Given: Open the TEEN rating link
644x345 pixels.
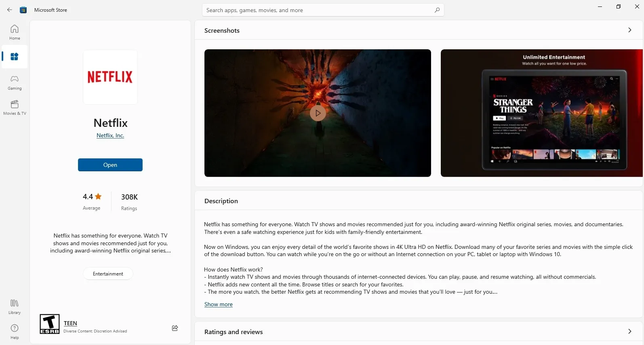Looking at the screenshot, I should [70, 323].
